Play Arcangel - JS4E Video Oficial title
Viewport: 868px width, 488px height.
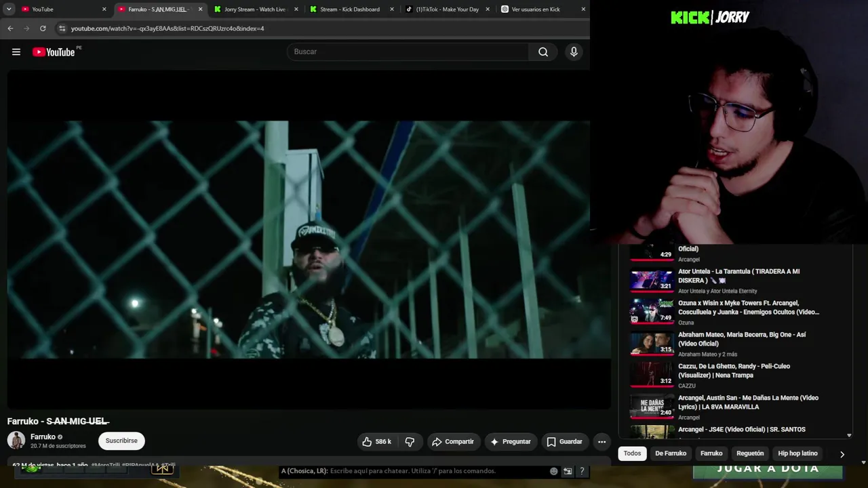742,430
